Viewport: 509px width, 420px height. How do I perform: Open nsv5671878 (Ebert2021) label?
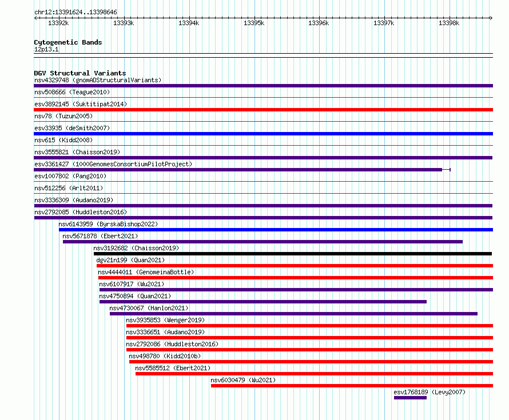(100, 236)
